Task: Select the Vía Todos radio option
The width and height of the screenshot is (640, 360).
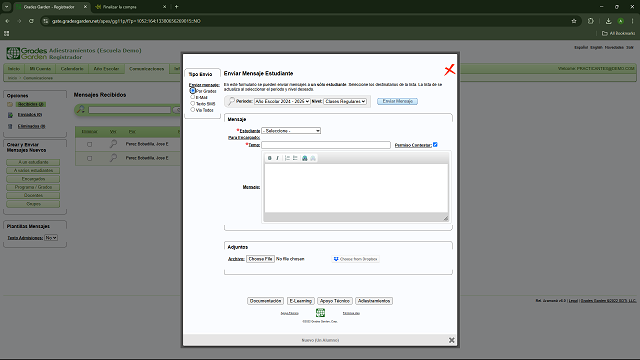Action: tap(193, 110)
